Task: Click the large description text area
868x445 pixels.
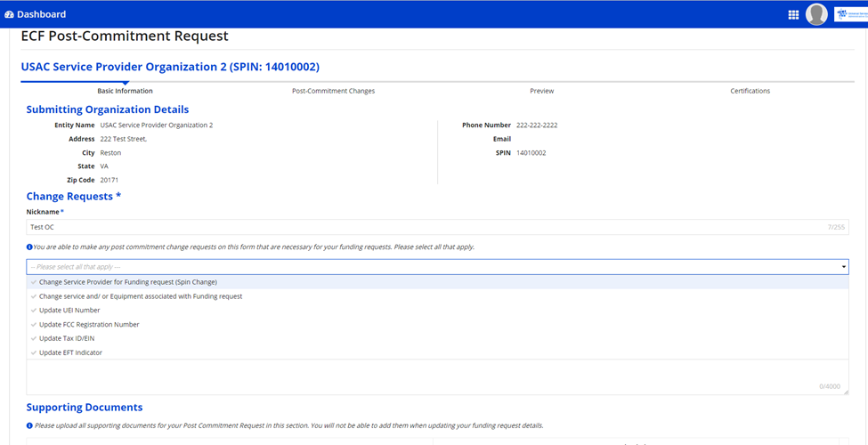Action: click(437, 377)
